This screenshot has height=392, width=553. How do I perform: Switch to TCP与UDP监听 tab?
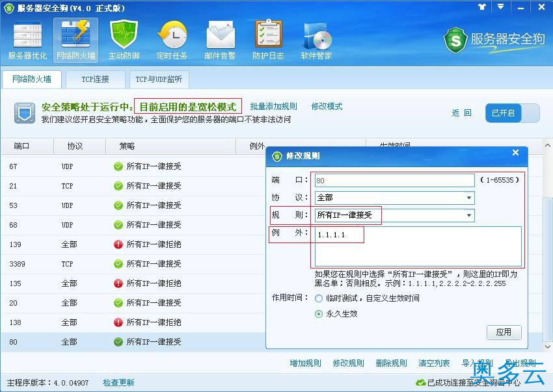(159, 79)
